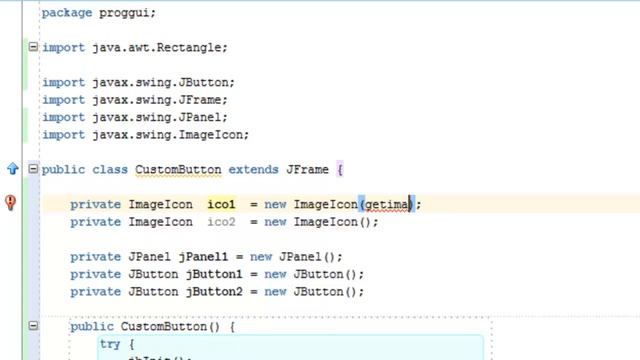640x360 pixels.
Task: Click the greyed variable 'ico2'
Action: [221, 222]
